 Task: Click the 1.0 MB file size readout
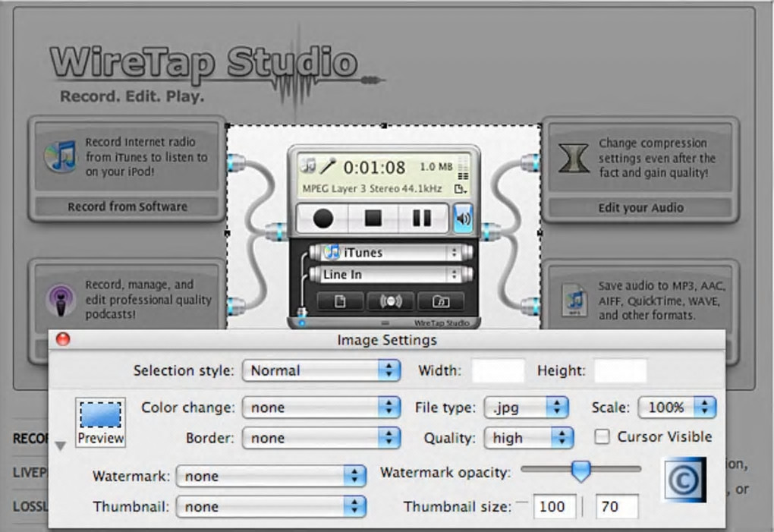pos(436,167)
